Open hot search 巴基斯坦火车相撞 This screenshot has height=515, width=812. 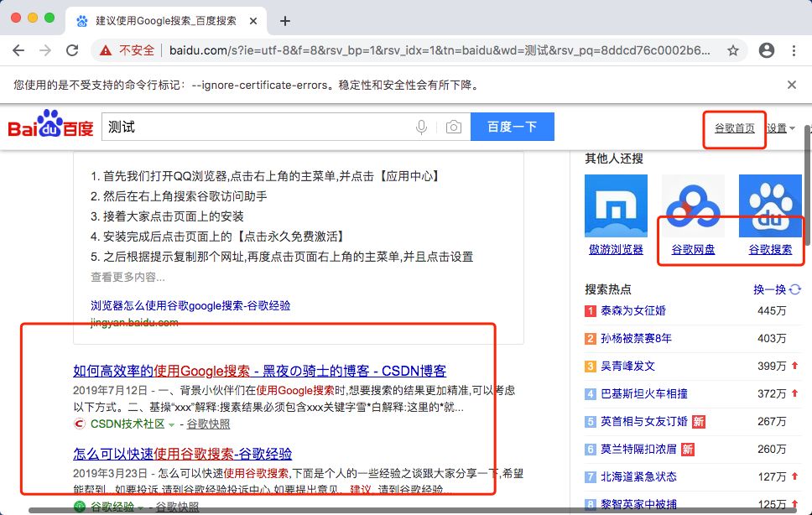point(643,394)
